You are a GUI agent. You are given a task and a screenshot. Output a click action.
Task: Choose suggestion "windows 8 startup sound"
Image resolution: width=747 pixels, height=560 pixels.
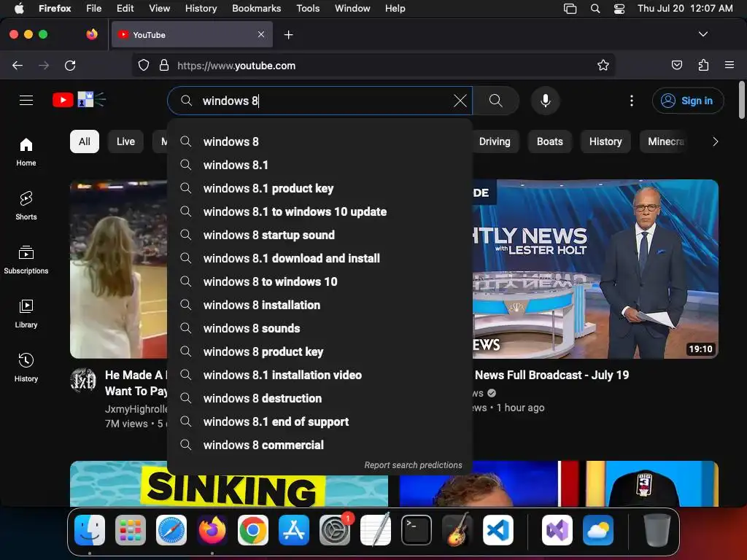(x=320, y=235)
